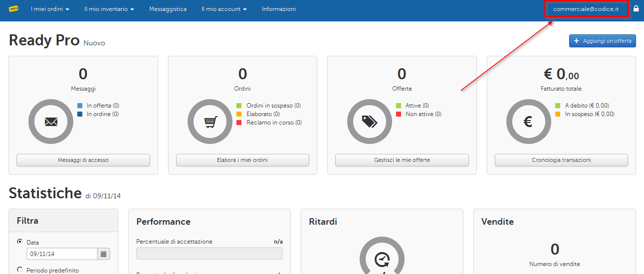Click the Percentuale di accettazione label
Screen dimensions: 644x274
(175, 242)
